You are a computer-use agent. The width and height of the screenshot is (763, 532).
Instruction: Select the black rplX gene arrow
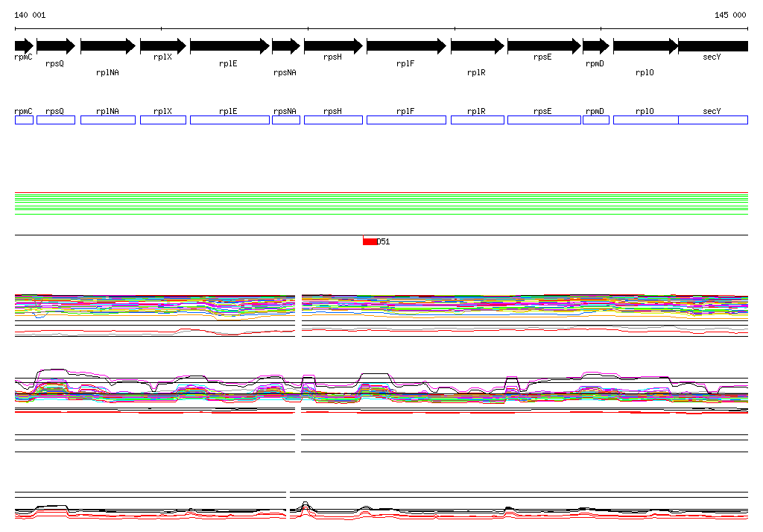point(163,46)
